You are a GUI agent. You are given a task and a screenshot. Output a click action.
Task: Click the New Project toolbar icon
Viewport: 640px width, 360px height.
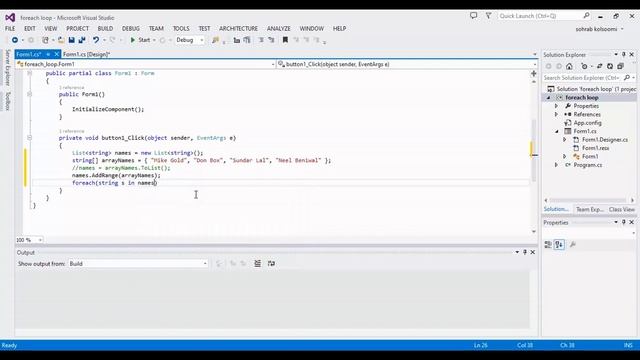click(45, 40)
